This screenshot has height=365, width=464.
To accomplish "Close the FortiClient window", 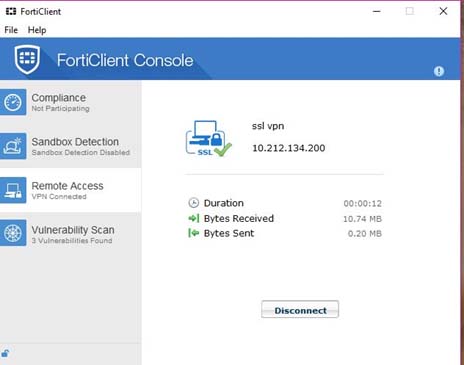I will [x=443, y=11].
